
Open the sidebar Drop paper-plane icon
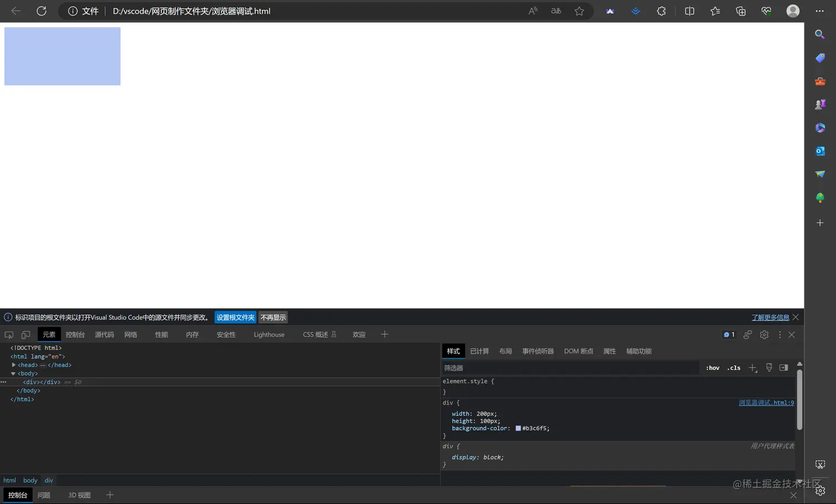tap(820, 174)
